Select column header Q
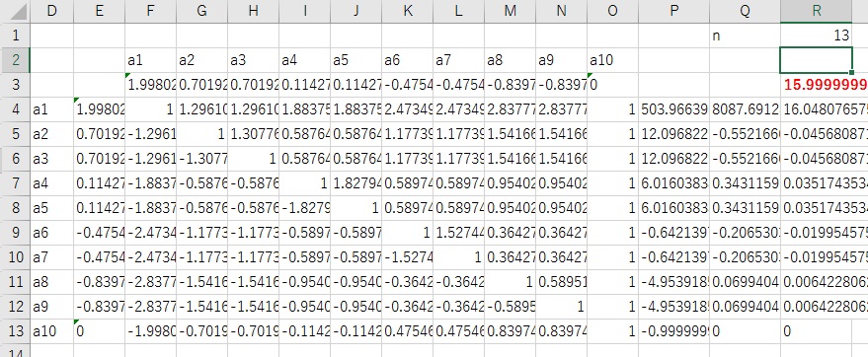Image resolution: width=868 pixels, height=357 pixels. pos(746,11)
